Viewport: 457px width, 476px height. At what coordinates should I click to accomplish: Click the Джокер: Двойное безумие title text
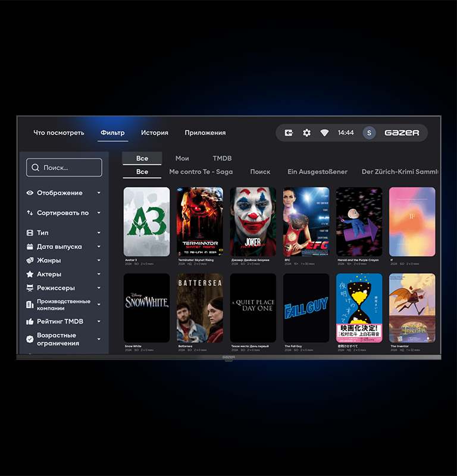250,260
